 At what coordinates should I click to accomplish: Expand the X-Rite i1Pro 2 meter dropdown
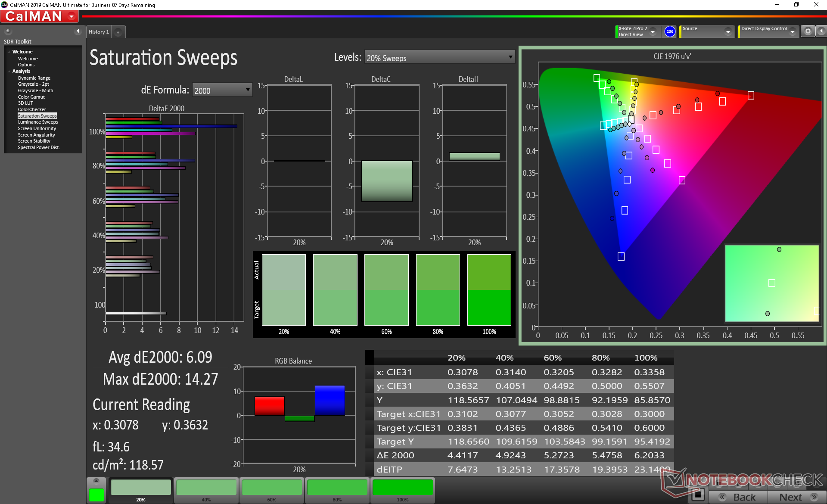pyautogui.click(x=653, y=32)
